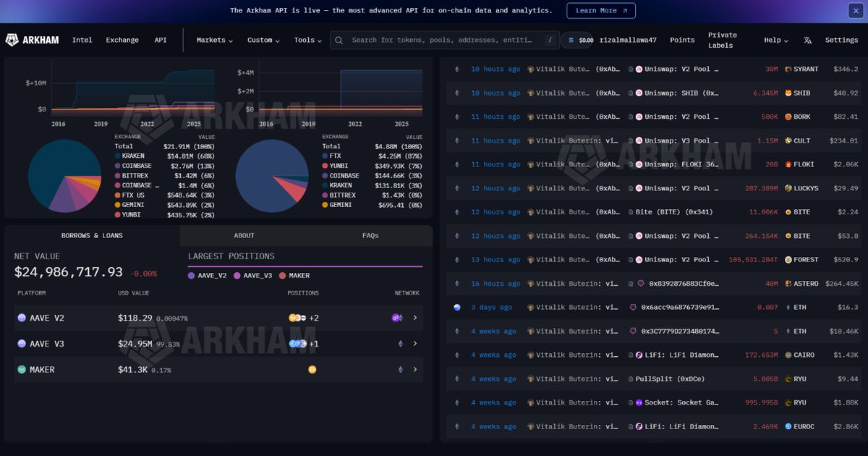Expand the AAVE V2 row chevron
868x456 pixels.
tap(415, 318)
